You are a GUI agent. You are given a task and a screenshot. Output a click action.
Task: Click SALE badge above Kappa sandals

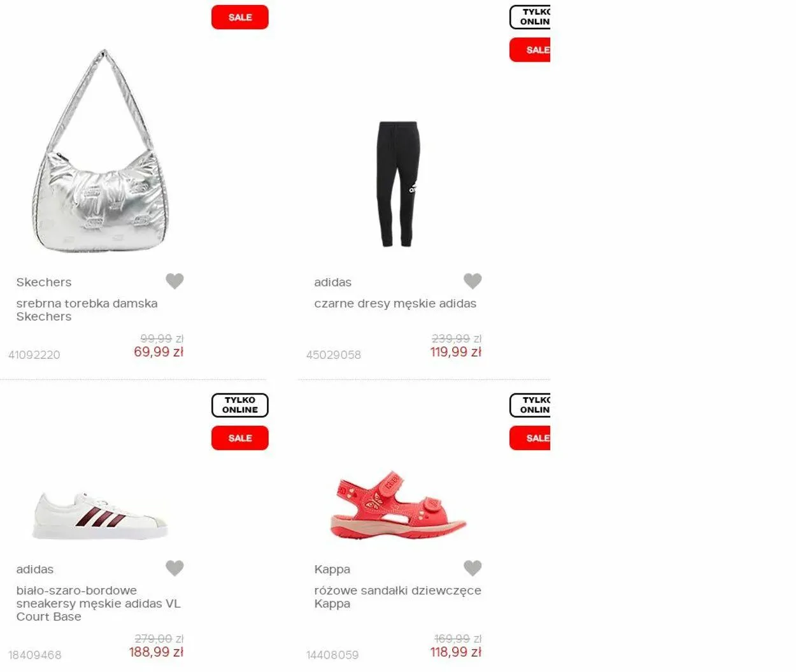tap(530, 438)
